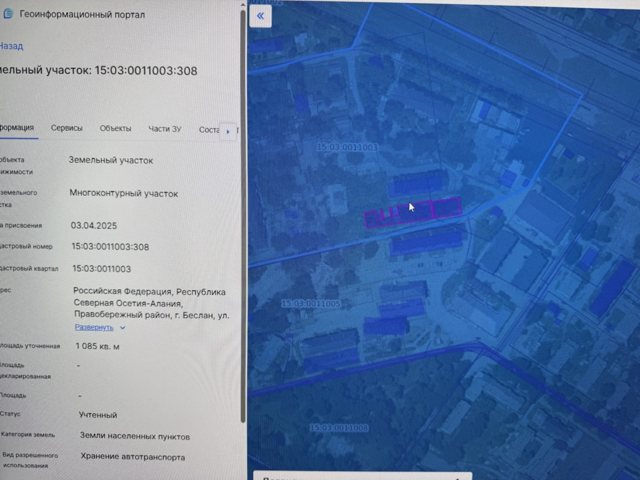Click heading with parcel number 15:03:0011003:308
This screenshot has height=480, width=640.
click(98, 70)
